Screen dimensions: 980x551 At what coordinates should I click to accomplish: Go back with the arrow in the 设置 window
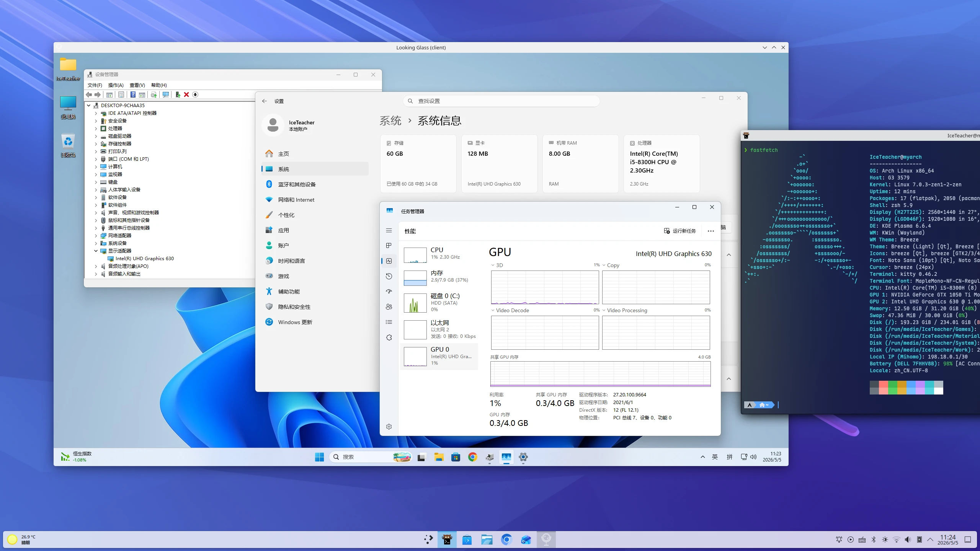pos(265,101)
